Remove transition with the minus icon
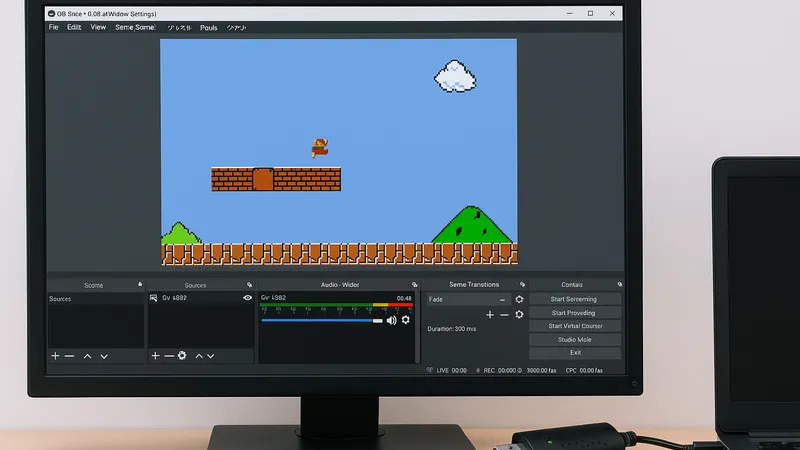The image size is (800, 450). pos(504,315)
